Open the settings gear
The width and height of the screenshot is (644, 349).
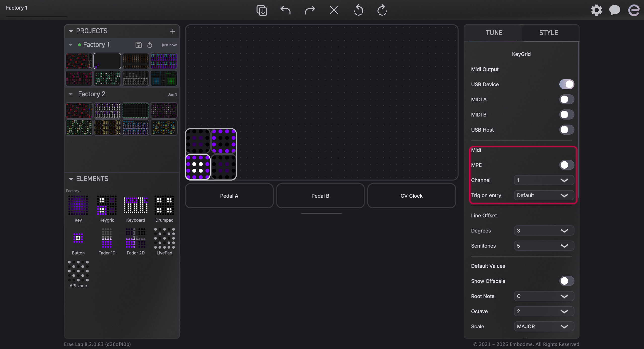pos(596,10)
